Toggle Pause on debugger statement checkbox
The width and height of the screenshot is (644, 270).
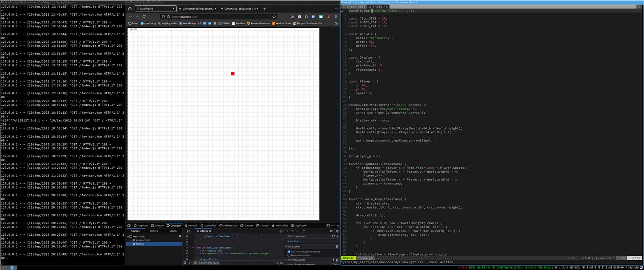289,252
